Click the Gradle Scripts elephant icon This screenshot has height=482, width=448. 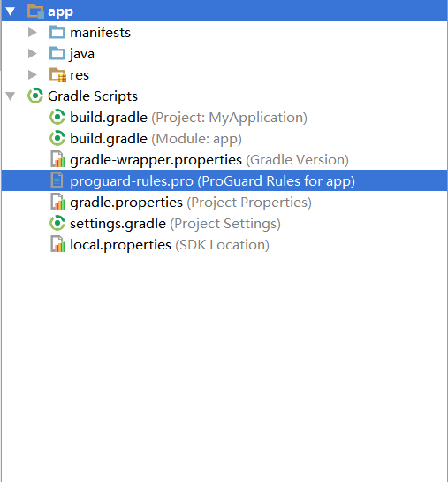coord(35,96)
